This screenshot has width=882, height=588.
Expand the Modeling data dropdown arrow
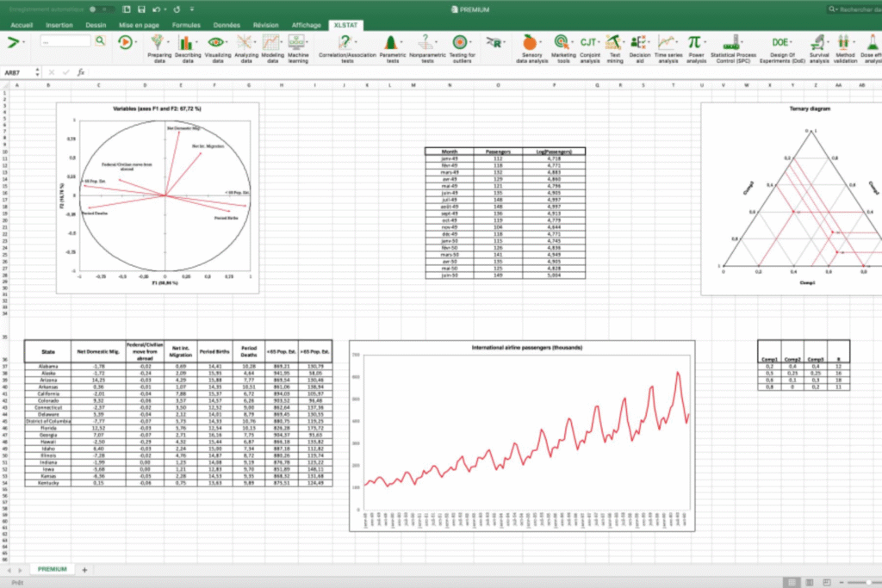pos(282,42)
